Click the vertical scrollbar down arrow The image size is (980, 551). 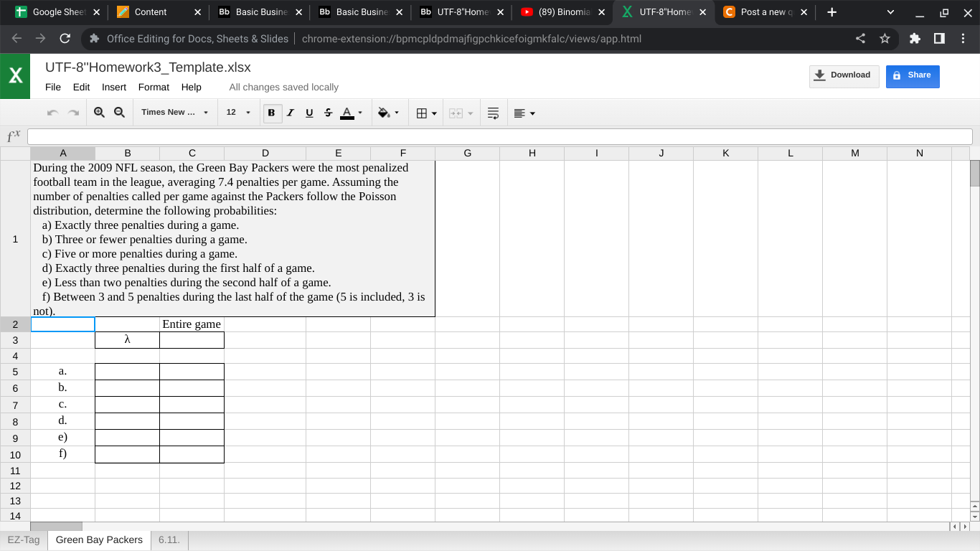[974, 516]
